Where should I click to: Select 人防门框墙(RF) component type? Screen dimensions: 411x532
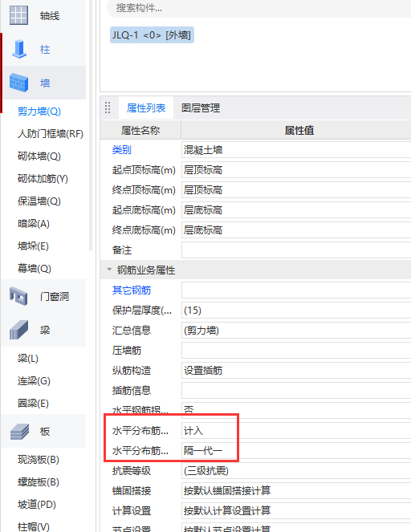pos(51,134)
